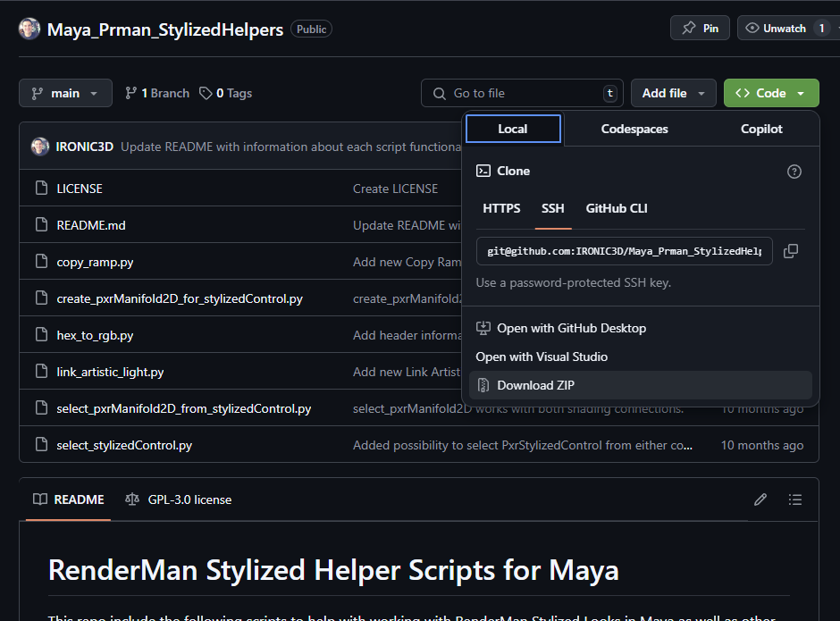840x621 pixels.
Task: Open the link_artistic_light.py file
Action: click(110, 372)
